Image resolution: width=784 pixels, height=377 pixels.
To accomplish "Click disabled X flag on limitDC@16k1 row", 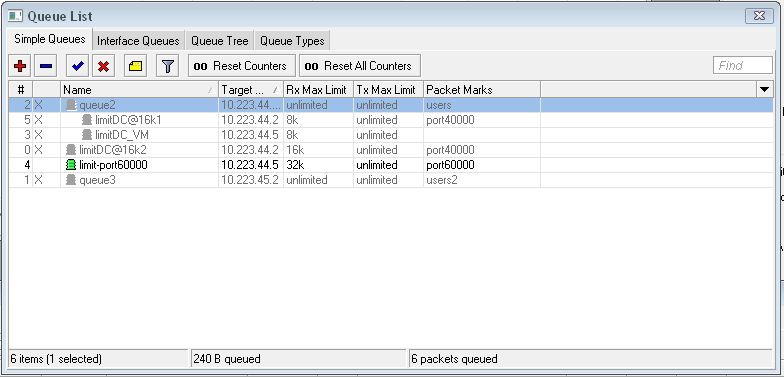I will point(38,120).
